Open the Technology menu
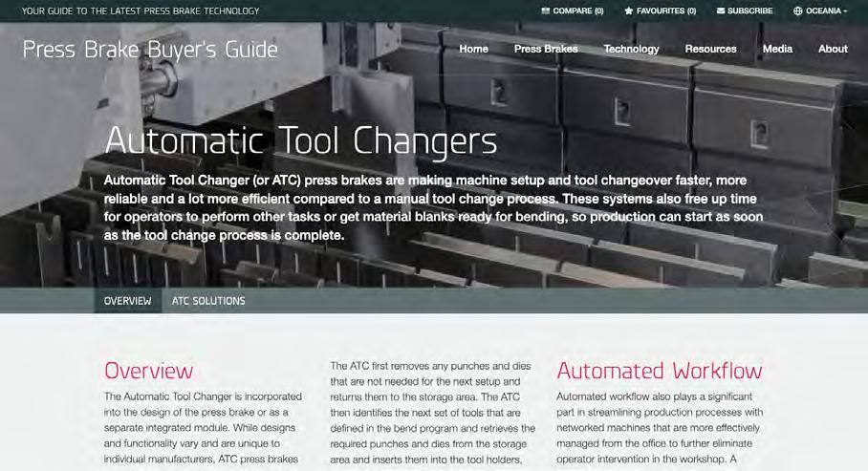Image resolution: width=868 pixels, height=471 pixels. (x=631, y=49)
